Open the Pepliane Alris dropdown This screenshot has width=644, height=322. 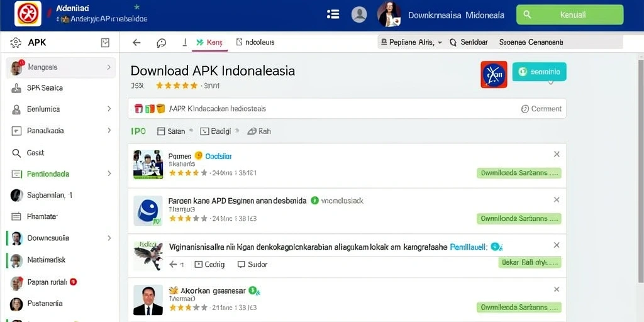(411, 42)
